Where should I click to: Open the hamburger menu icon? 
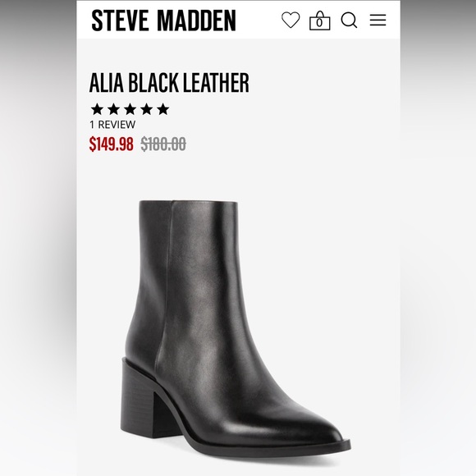point(378,20)
